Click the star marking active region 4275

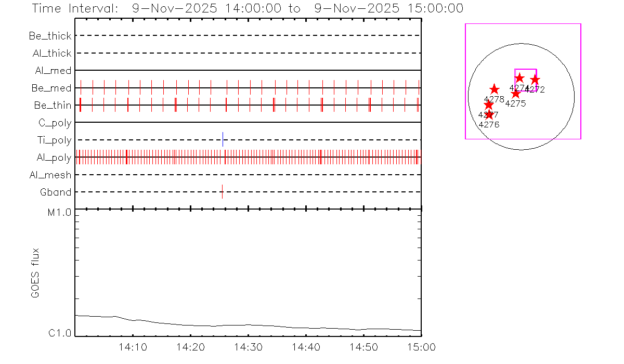pos(515,94)
